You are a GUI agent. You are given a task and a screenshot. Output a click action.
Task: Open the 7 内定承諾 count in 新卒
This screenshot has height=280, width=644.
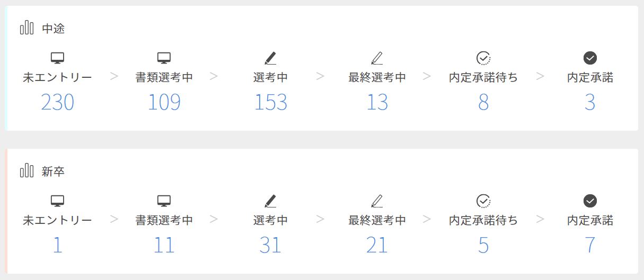590,246
